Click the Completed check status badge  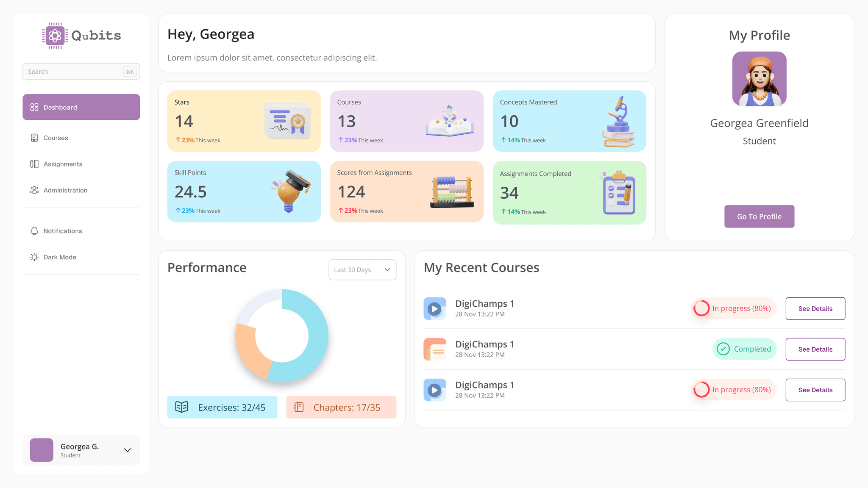[x=744, y=349]
